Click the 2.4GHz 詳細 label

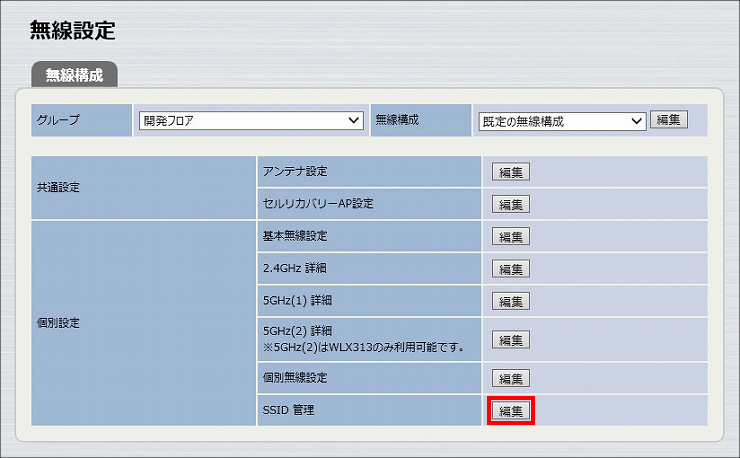pyautogui.click(x=294, y=268)
